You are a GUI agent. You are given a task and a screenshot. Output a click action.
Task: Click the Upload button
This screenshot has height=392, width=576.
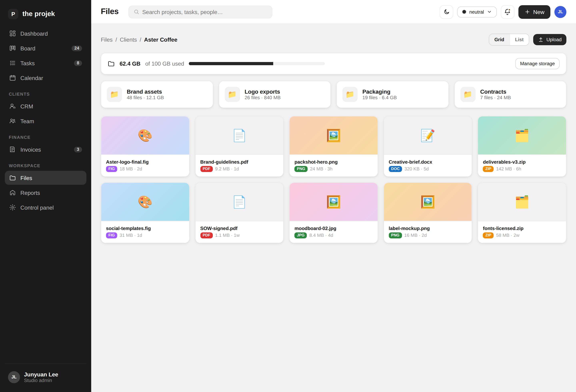coord(550,40)
